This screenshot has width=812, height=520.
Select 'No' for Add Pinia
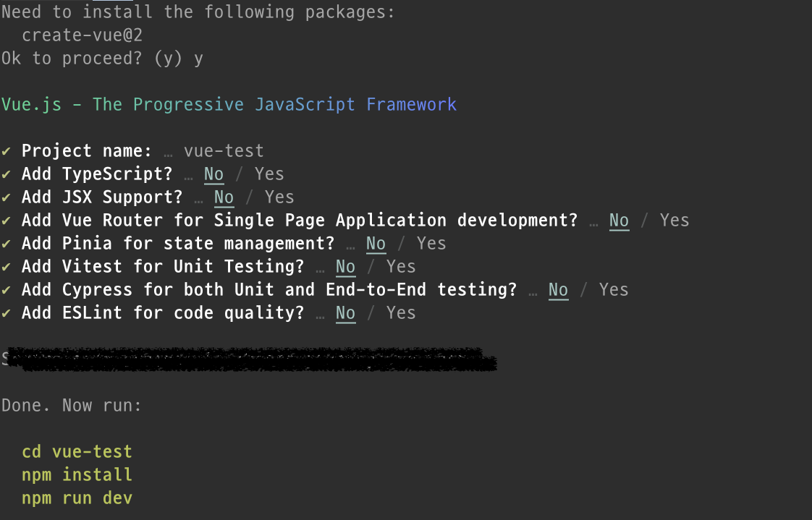click(x=376, y=243)
